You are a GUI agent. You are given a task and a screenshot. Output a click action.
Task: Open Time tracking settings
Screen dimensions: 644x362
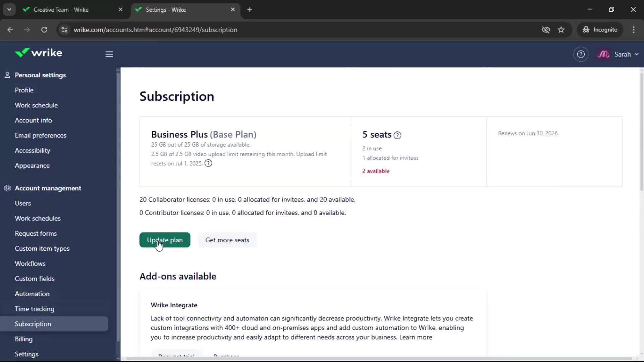click(x=35, y=309)
